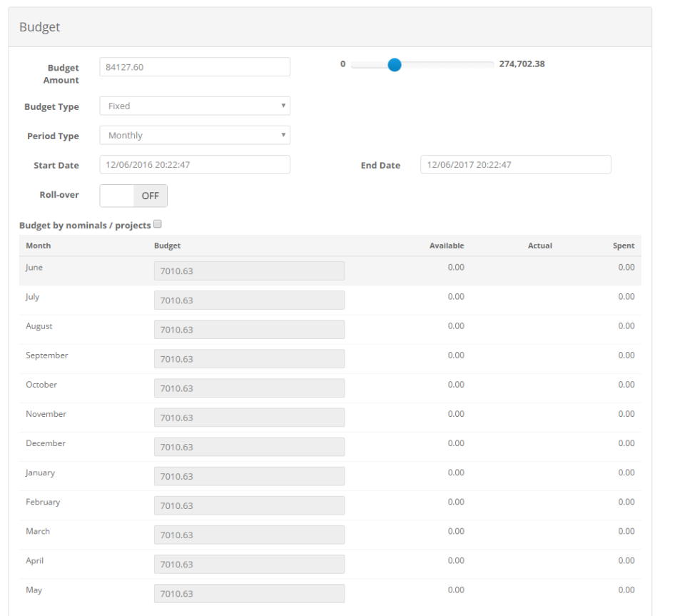Click the September month label
This screenshot has height=616, width=685.
(47, 355)
